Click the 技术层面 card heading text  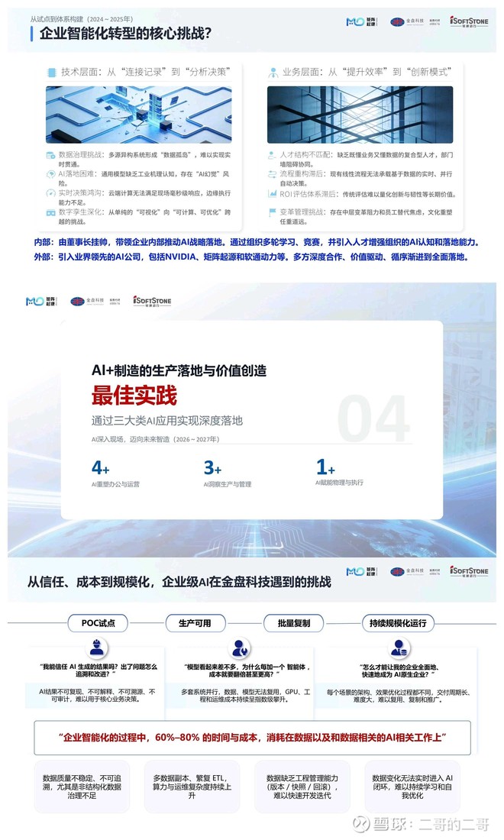(146, 72)
